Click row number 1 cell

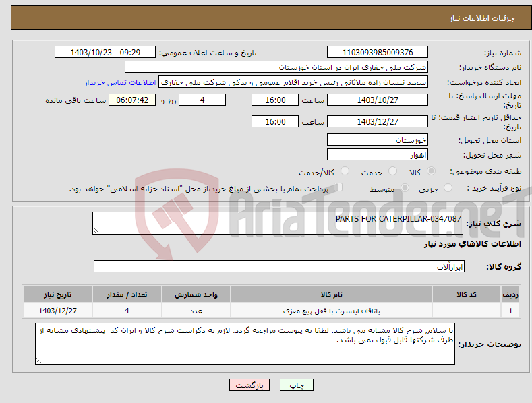510,311
